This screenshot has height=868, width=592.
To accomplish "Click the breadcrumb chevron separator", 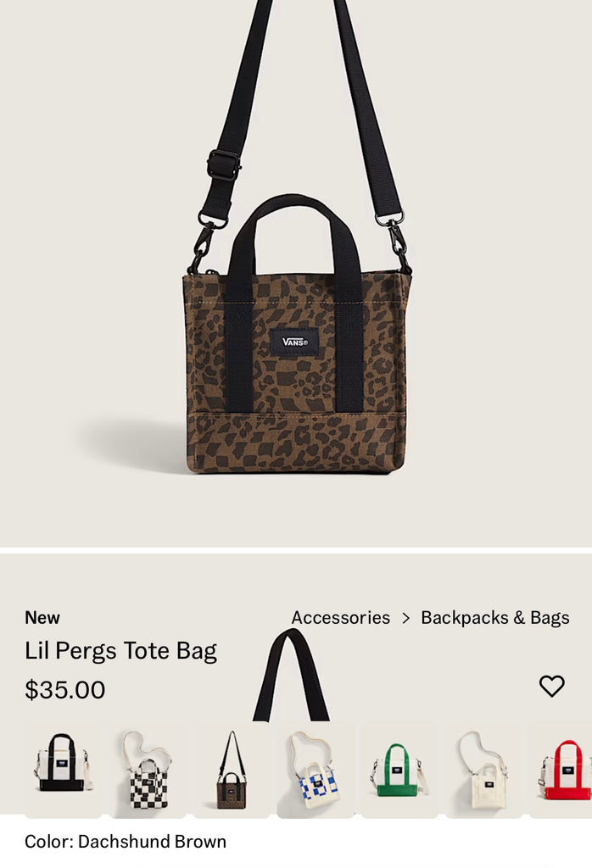I will [406, 618].
